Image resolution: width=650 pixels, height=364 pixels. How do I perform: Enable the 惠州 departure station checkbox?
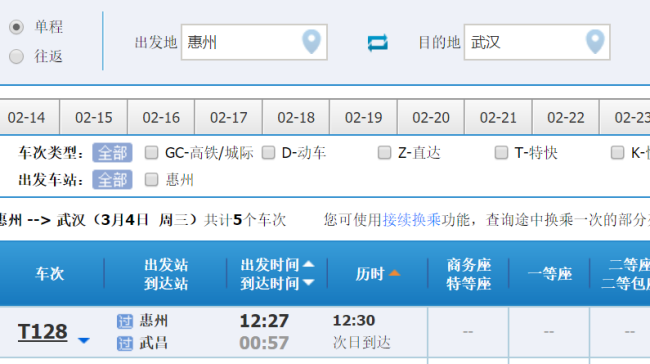[x=151, y=180]
